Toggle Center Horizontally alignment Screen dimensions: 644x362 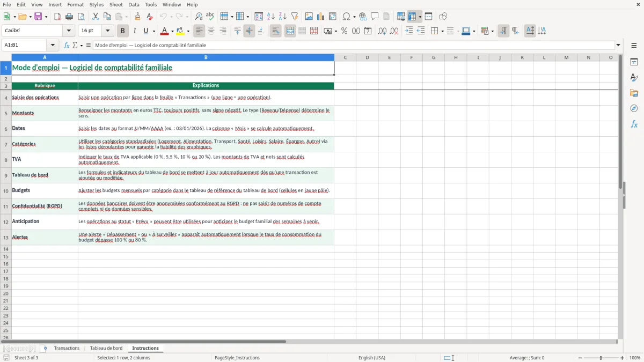pos(211,31)
